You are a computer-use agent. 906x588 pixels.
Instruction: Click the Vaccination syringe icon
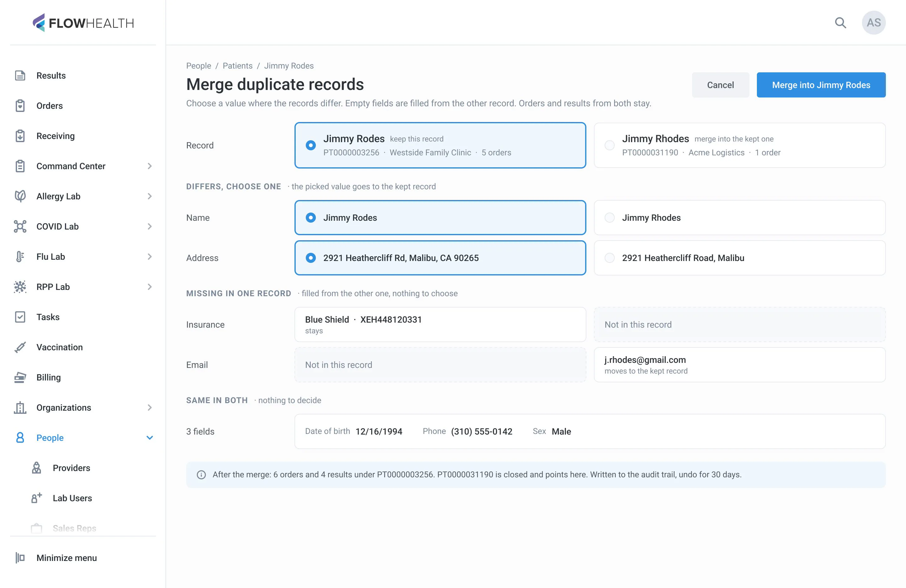[x=20, y=347]
